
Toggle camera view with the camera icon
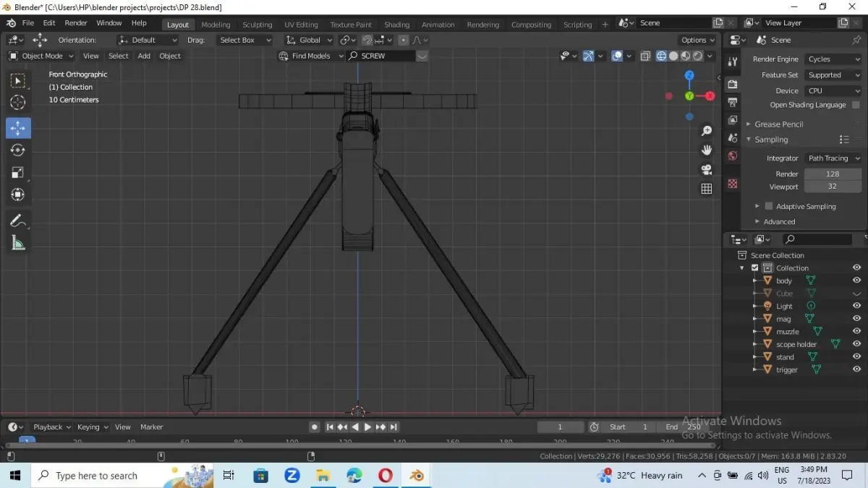click(x=707, y=169)
